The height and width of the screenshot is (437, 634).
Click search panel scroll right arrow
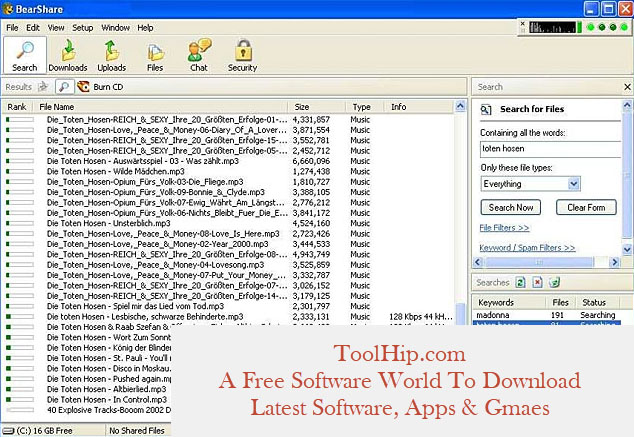pos(615,262)
